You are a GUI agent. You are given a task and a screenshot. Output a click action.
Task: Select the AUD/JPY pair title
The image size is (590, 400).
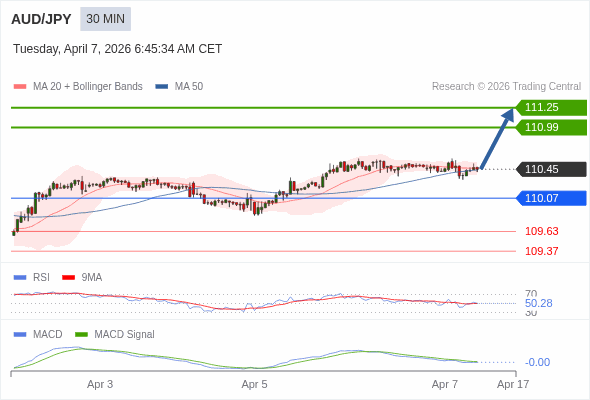(x=41, y=19)
